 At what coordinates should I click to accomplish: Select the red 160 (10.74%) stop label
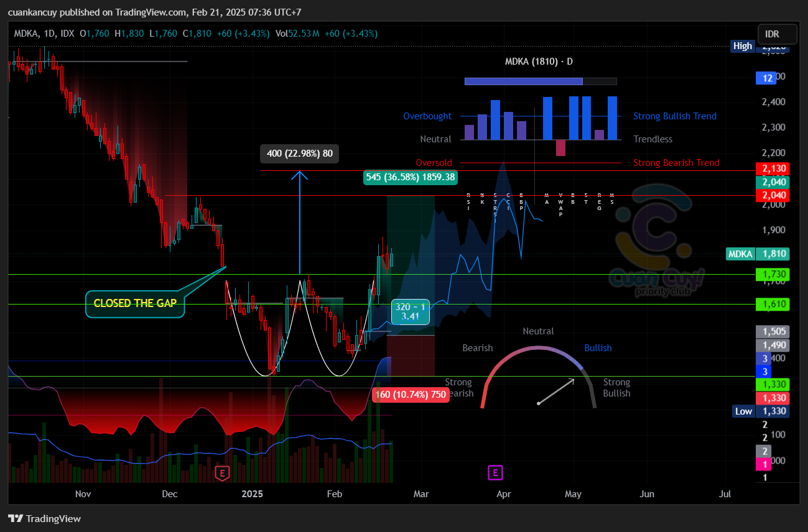[x=411, y=395]
